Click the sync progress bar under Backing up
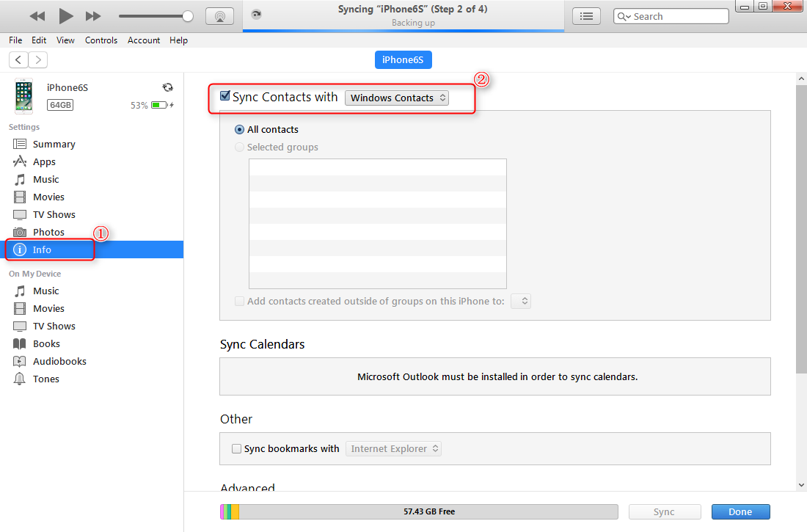Image resolution: width=807 pixels, height=532 pixels. click(x=403, y=31)
